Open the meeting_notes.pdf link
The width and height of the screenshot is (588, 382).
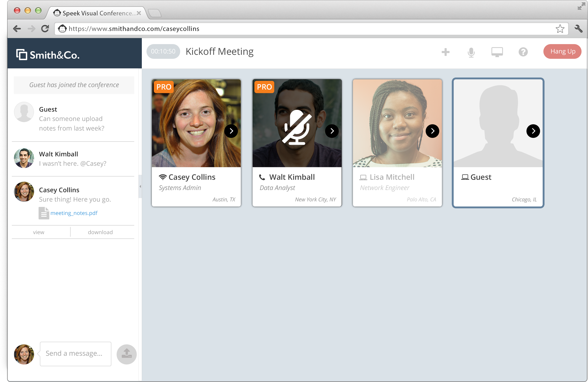coord(74,213)
